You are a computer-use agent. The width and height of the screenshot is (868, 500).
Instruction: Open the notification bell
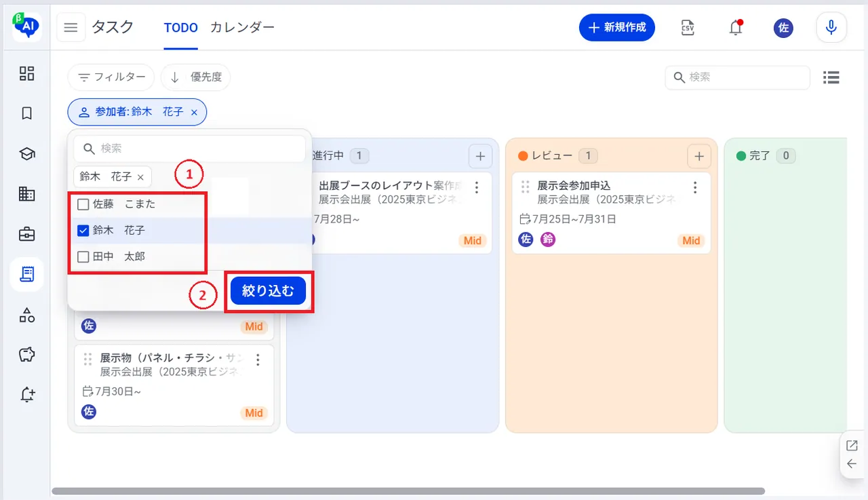736,28
